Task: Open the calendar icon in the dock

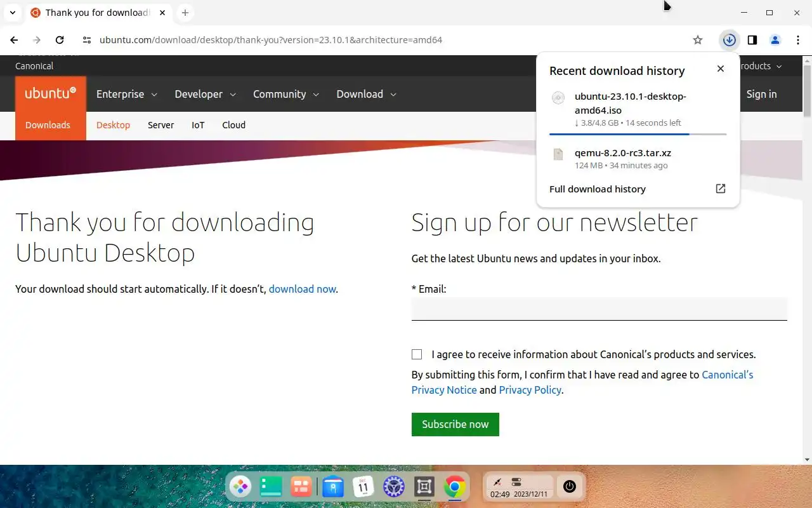Action: 363,487
